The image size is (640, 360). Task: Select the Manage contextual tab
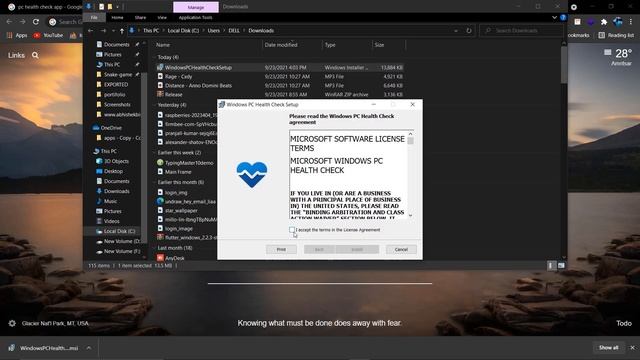(196, 7)
